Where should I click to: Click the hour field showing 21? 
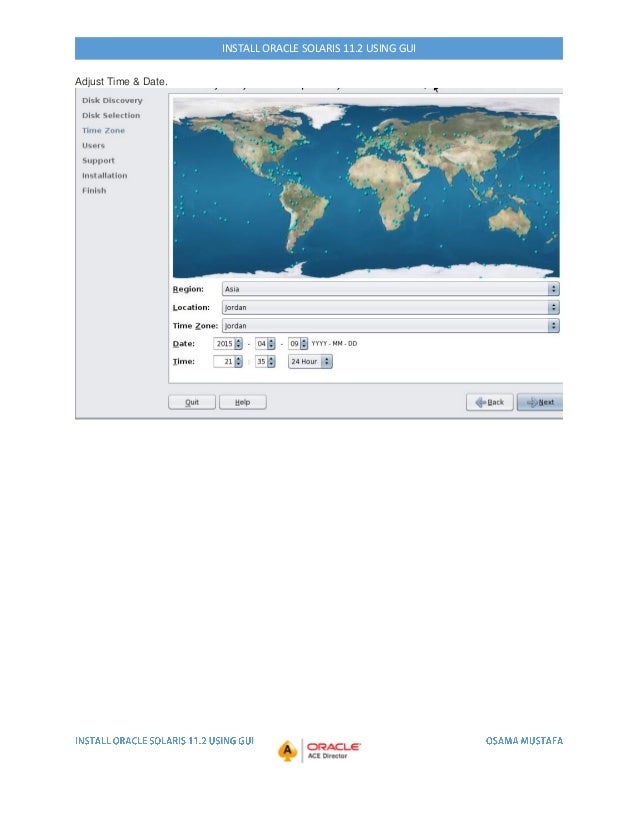[x=224, y=361]
